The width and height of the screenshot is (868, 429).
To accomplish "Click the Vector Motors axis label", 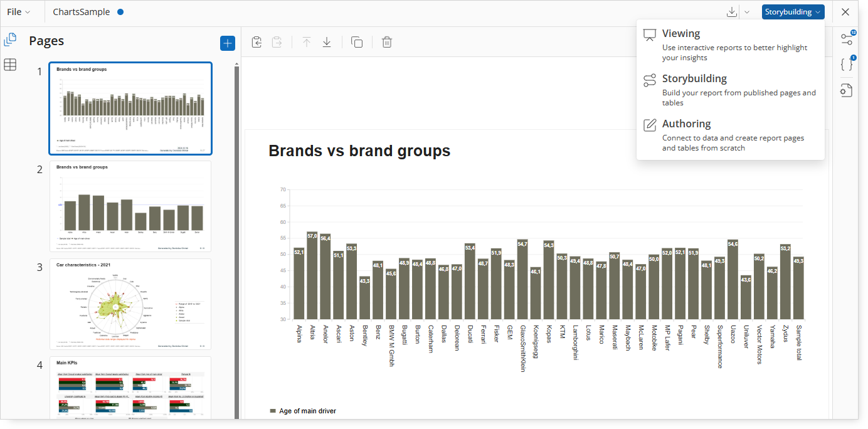I will pyautogui.click(x=760, y=344).
